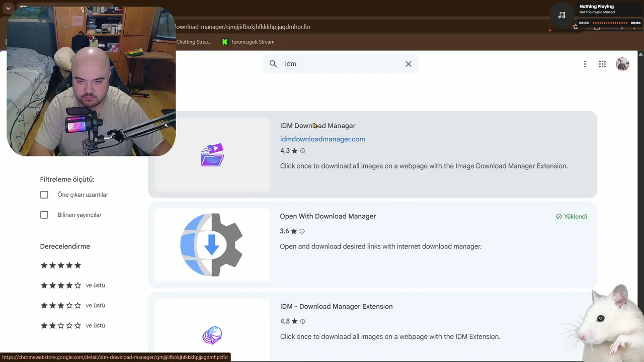Screen dimensions: 644x362
Task: Open the three-dot menu of the Web Store
Action: tap(585, 64)
